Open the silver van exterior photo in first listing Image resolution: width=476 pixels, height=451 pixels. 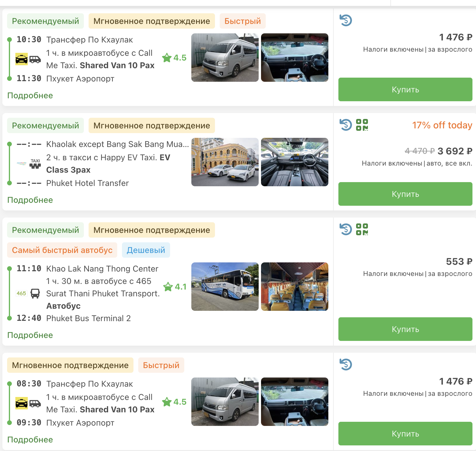tap(225, 58)
